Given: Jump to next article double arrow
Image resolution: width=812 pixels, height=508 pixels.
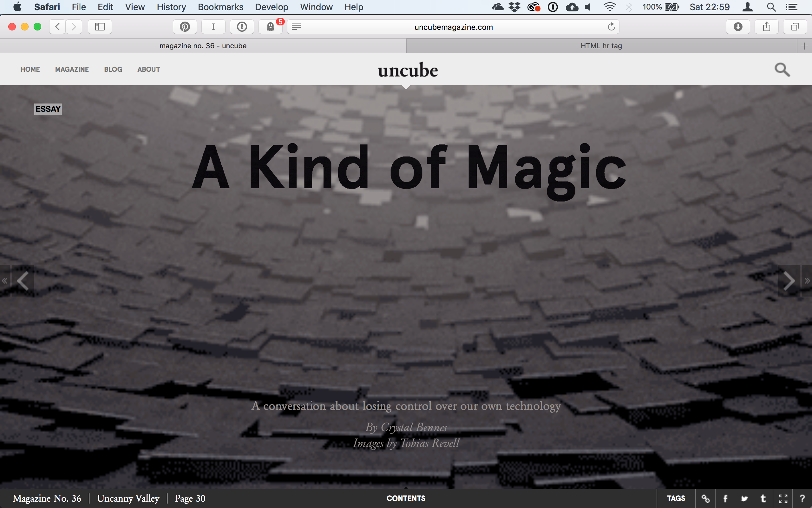Looking at the screenshot, I should (807, 281).
